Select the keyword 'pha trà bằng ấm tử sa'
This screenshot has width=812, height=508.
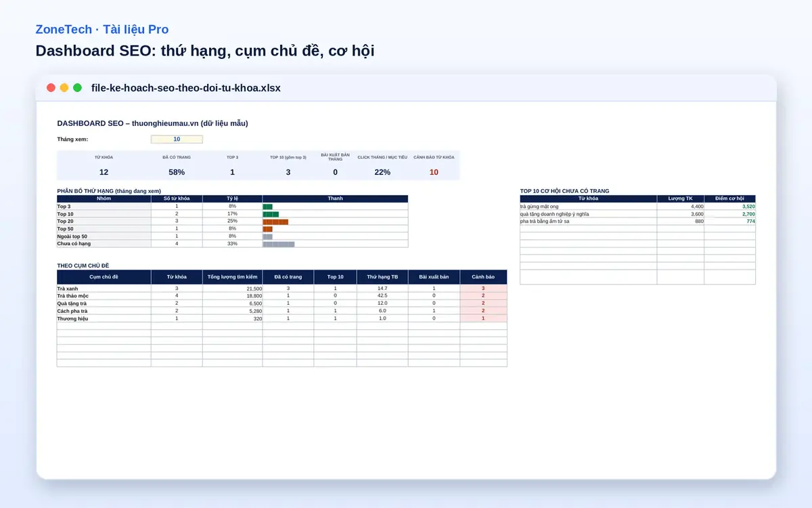click(x=588, y=221)
